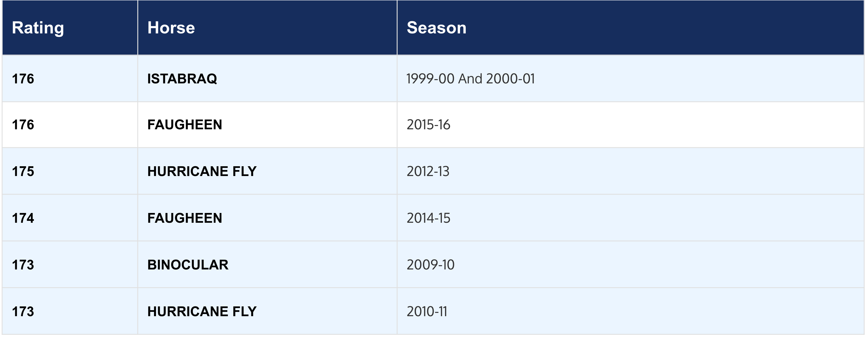Select HURRICANE FLY in the 2010-11 row

click(x=267, y=311)
